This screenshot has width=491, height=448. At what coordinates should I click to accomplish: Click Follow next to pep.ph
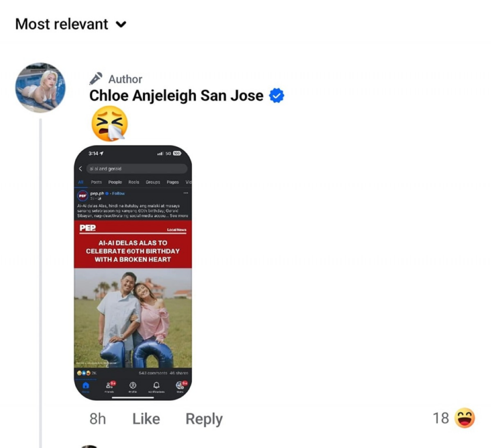click(x=118, y=194)
